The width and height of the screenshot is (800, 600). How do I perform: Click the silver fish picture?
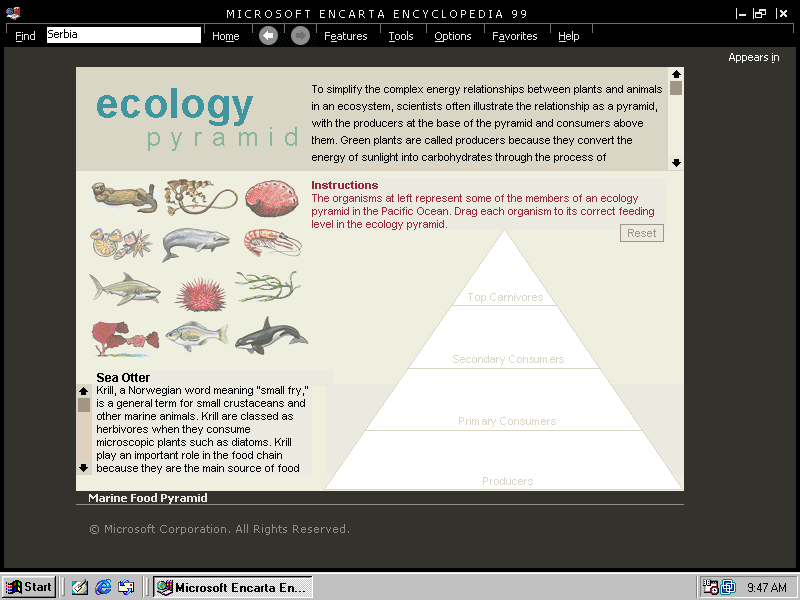[x=196, y=336]
